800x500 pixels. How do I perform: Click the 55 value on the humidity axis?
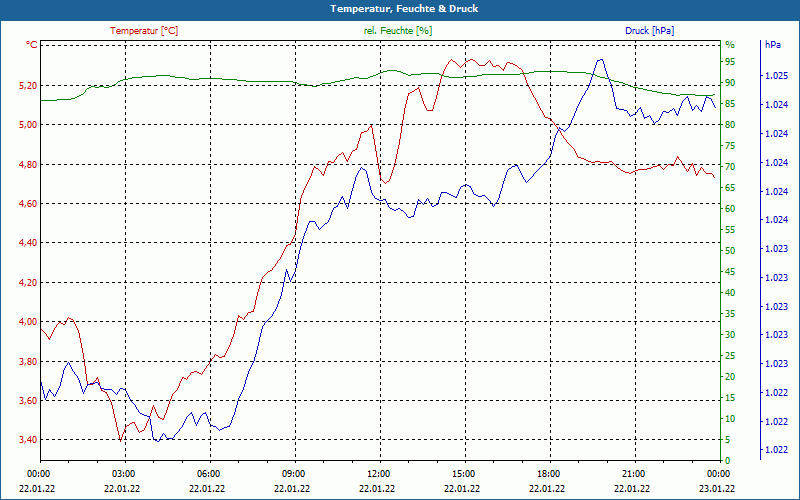pyautogui.click(x=730, y=230)
